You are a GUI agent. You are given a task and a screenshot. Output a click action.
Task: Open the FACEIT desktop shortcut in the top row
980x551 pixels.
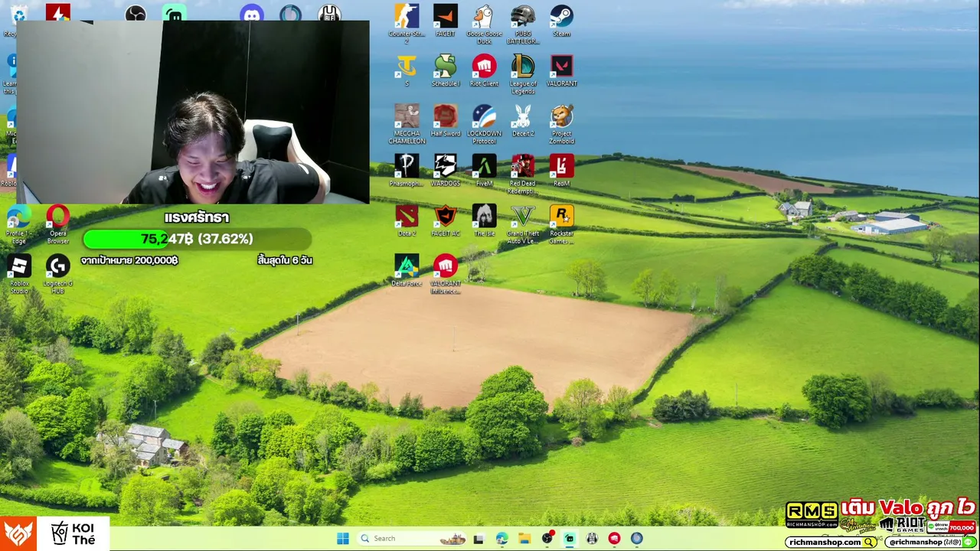click(445, 20)
